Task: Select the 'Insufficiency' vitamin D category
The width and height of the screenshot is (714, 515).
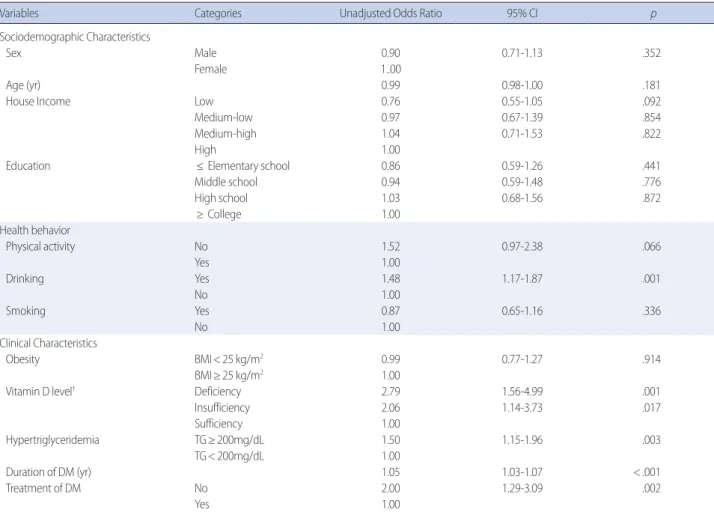Action: tap(222, 408)
